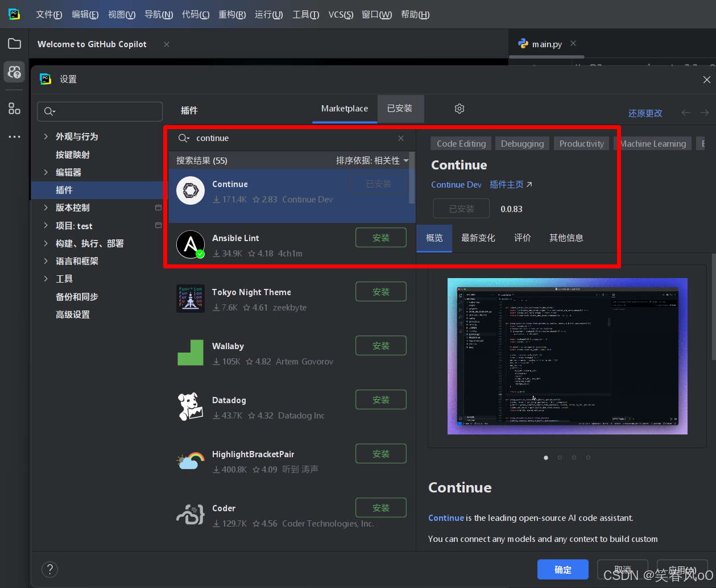Open the plugin settings gear icon
Viewport: 716px width, 588px height.
(x=460, y=109)
